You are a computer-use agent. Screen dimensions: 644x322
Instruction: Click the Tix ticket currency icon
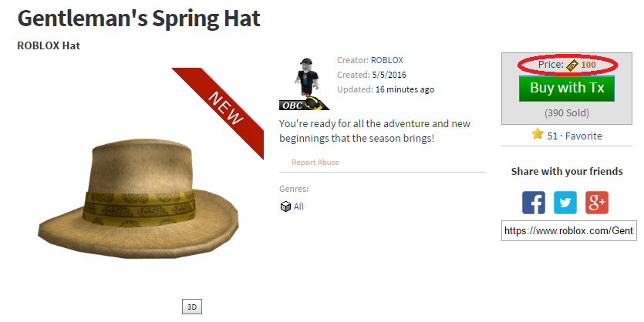[572, 65]
